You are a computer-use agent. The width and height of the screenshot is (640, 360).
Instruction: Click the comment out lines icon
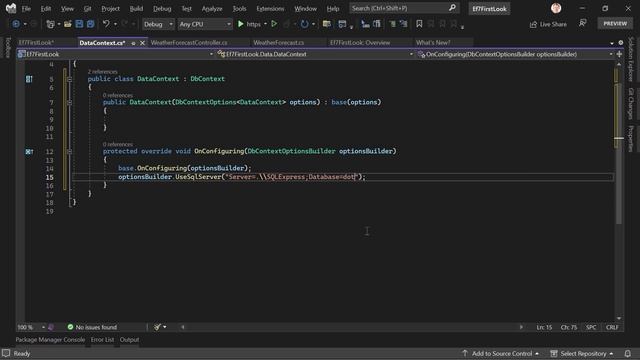(392, 24)
